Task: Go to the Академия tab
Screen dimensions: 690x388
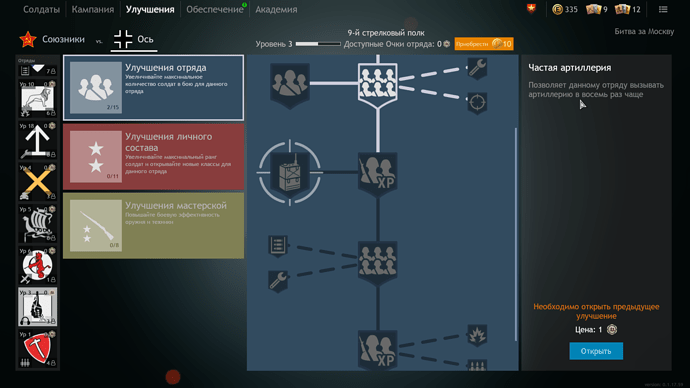Action: pos(276,9)
